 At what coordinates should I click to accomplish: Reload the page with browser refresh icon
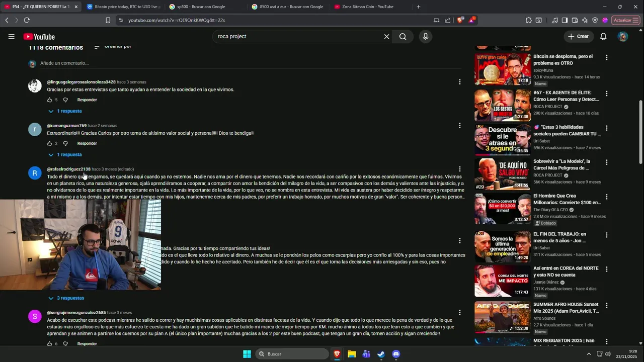click(27, 20)
